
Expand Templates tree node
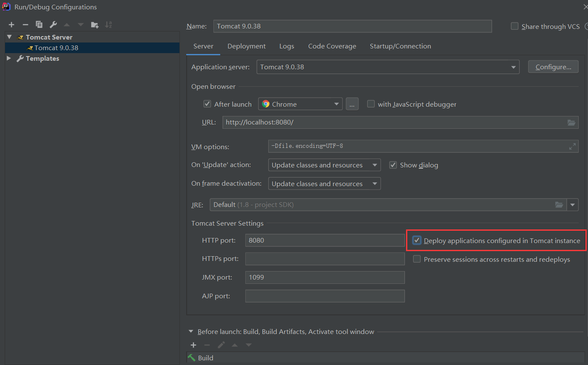click(x=9, y=58)
